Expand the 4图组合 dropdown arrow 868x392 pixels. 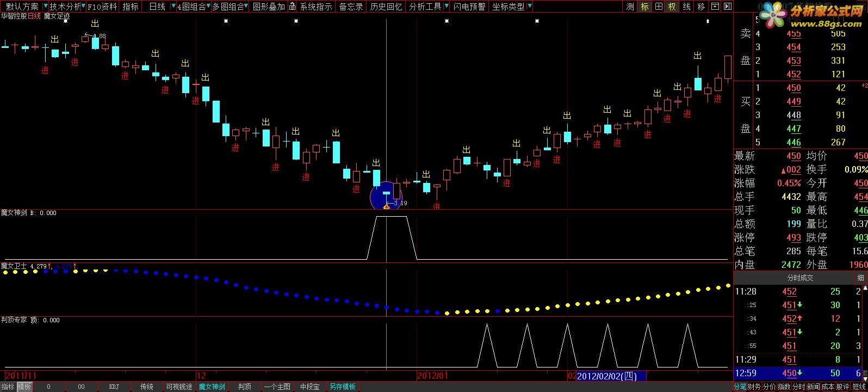(x=209, y=7)
